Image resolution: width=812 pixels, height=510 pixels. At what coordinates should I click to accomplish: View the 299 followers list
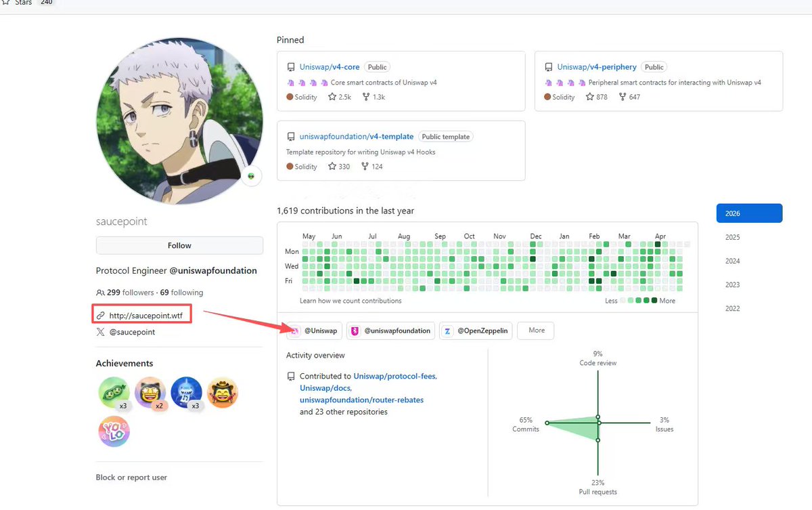coord(131,293)
